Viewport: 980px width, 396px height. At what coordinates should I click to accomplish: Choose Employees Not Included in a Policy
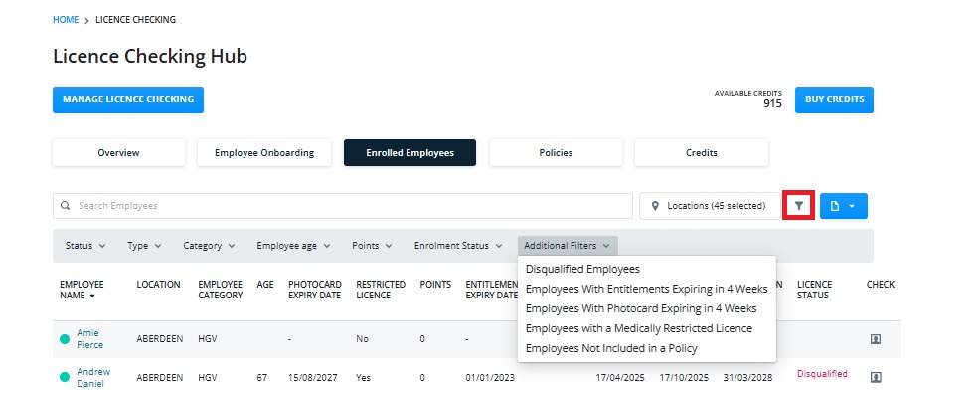(611, 348)
